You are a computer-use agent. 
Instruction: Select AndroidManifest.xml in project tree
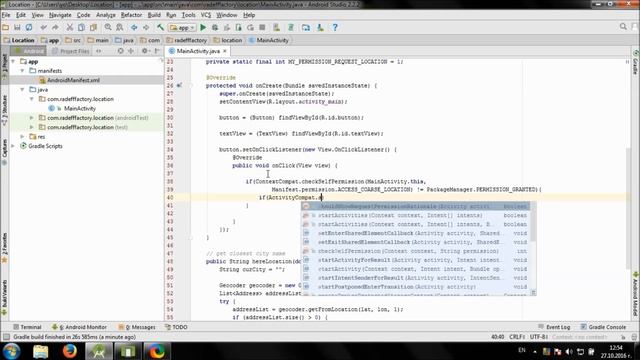(73, 80)
